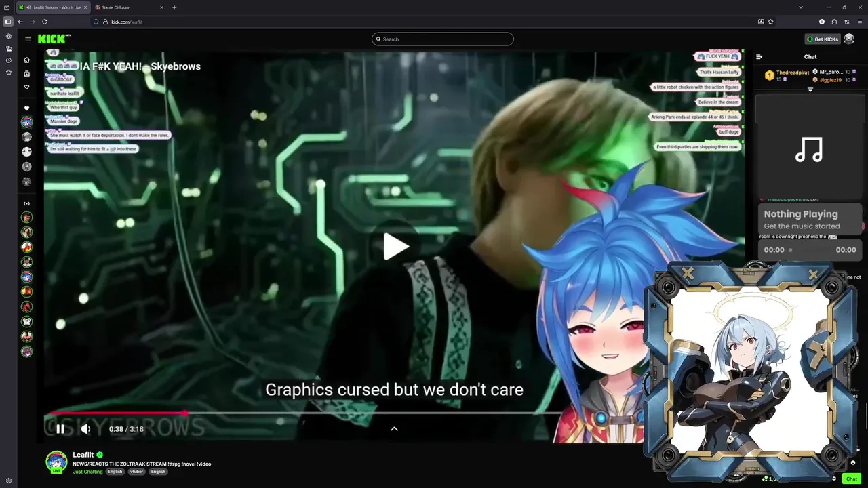This screenshot has height=488, width=868.
Task: Click the address bar kick.com/leaflit
Action: (127, 22)
